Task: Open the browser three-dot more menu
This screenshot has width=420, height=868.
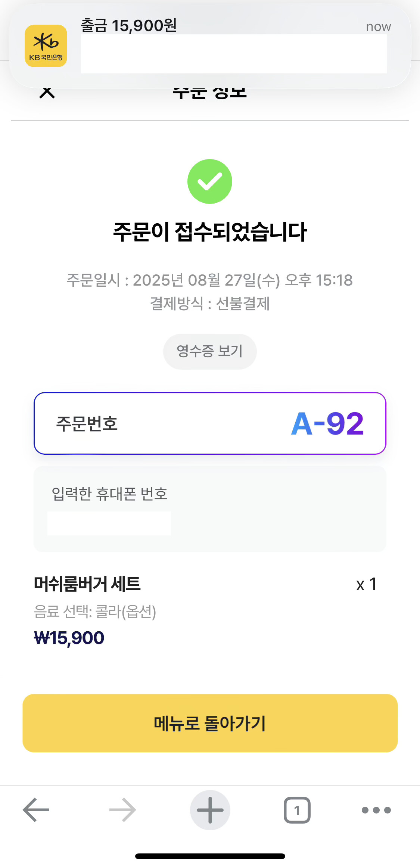Action: click(x=376, y=810)
